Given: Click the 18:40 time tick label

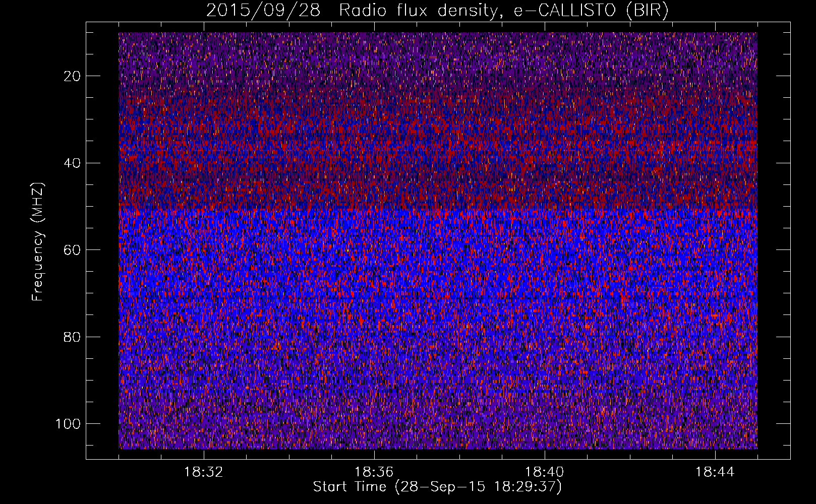Looking at the screenshot, I should coord(545,472).
